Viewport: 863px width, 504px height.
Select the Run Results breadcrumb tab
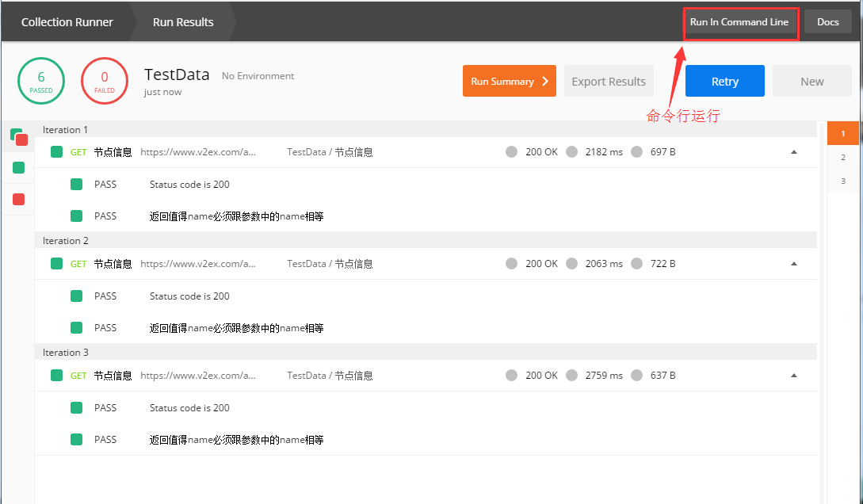click(x=183, y=22)
